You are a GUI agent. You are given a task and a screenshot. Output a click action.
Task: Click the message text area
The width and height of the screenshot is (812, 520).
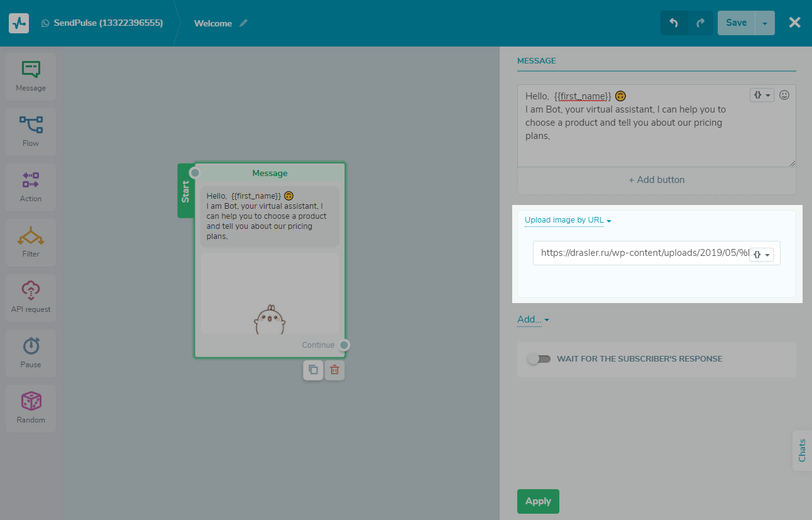pos(656,126)
